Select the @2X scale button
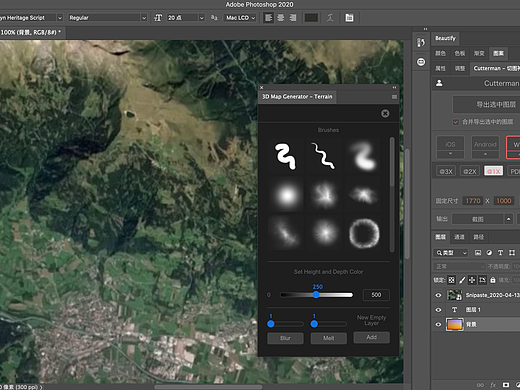This screenshot has height=390, width=520. tap(470, 171)
